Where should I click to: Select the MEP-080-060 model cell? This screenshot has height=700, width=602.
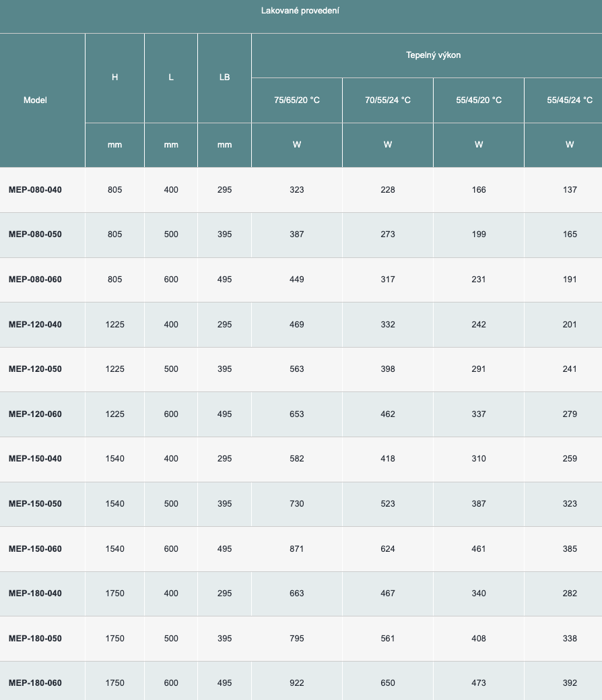point(35,280)
